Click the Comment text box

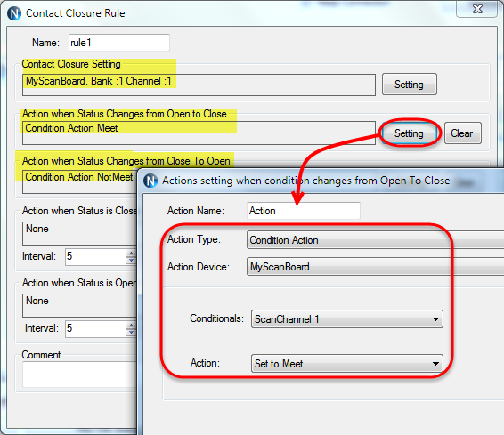80,375
